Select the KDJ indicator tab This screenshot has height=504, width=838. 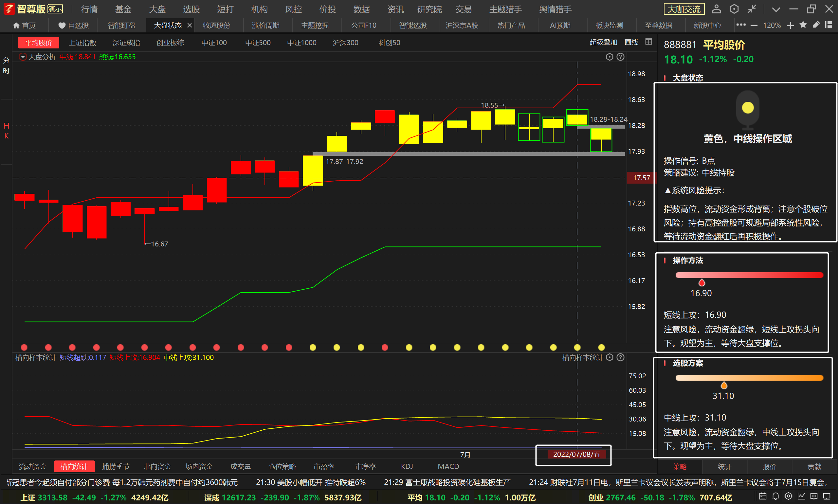pyautogui.click(x=407, y=466)
